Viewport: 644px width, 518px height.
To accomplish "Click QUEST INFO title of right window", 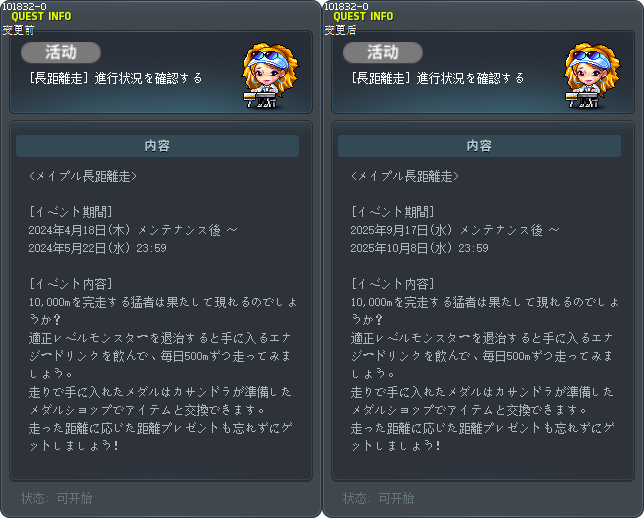I will pos(363,16).
